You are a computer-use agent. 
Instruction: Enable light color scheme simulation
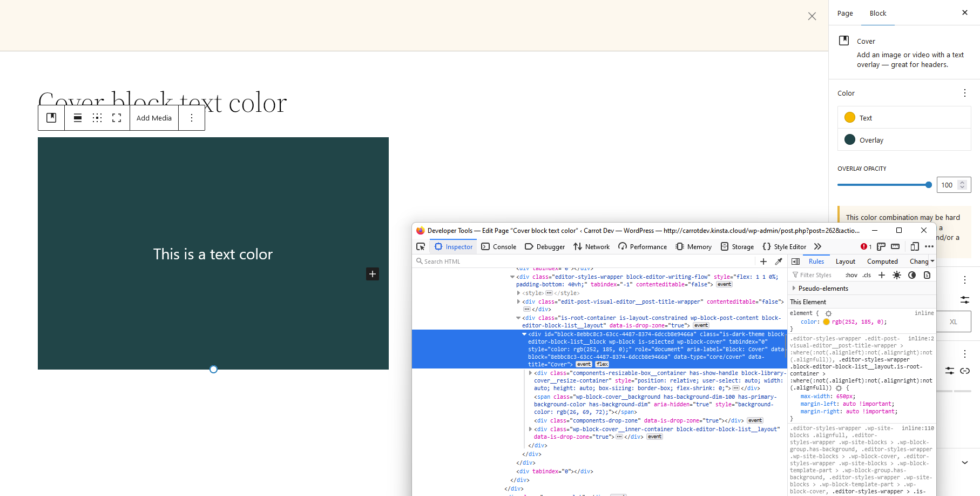(x=897, y=275)
